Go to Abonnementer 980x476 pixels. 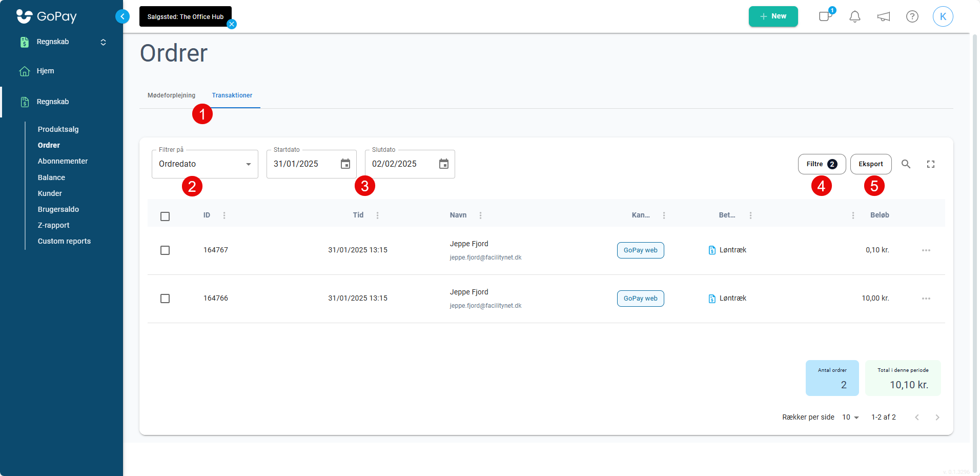pyautogui.click(x=63, y=161)
